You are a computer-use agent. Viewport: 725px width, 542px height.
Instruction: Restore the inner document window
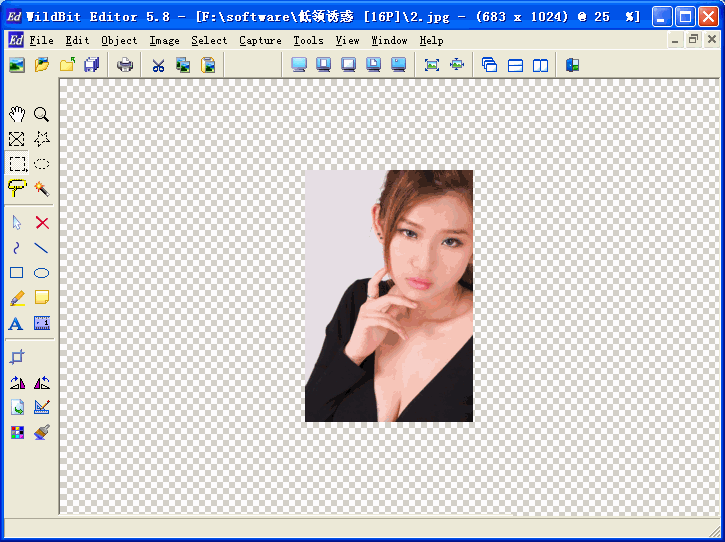693,40
